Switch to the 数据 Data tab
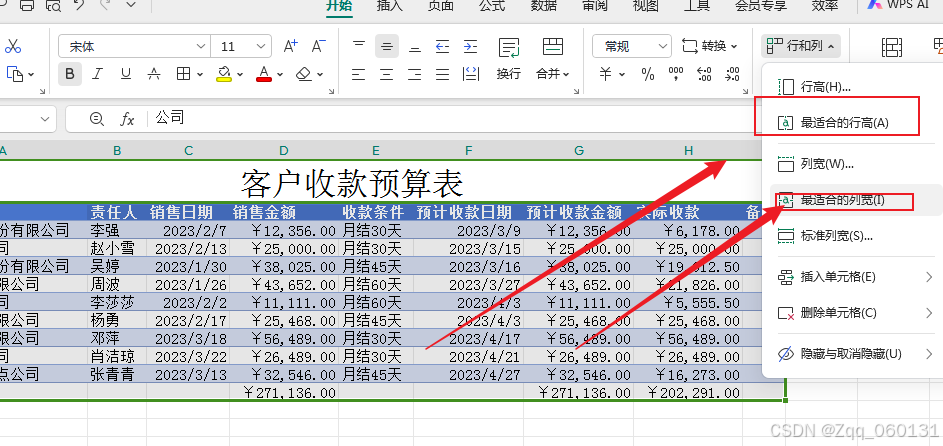 coord(544,5)
